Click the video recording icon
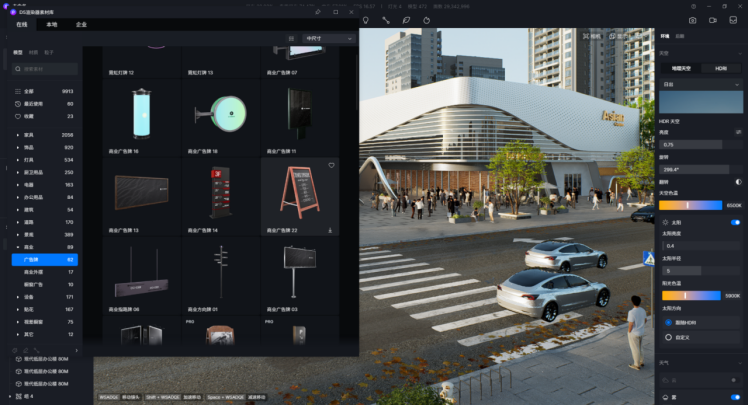 713,20
